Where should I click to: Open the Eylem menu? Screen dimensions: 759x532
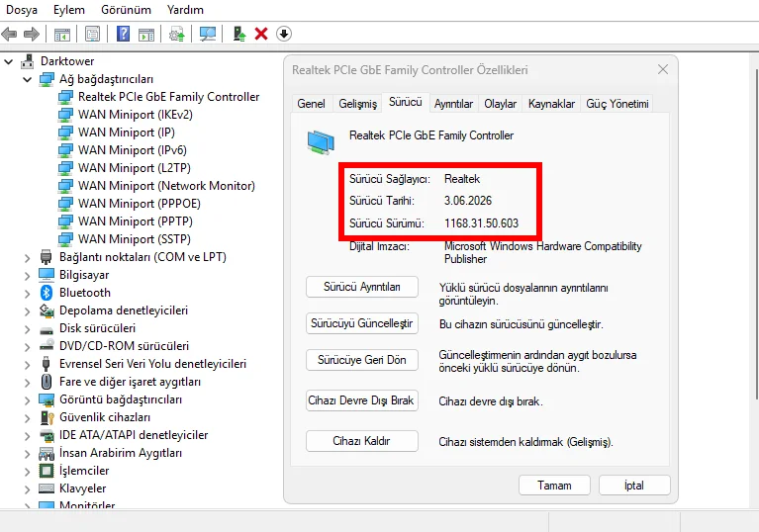tap(68, 10)
